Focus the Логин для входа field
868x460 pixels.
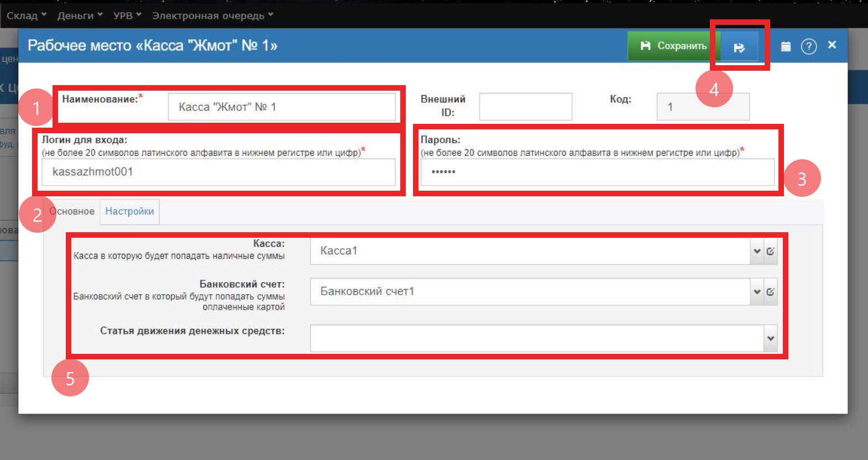[218, 172]
